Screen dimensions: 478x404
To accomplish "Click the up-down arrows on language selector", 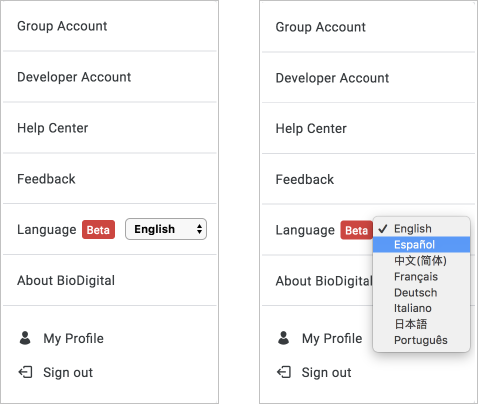I will (199, 229).
